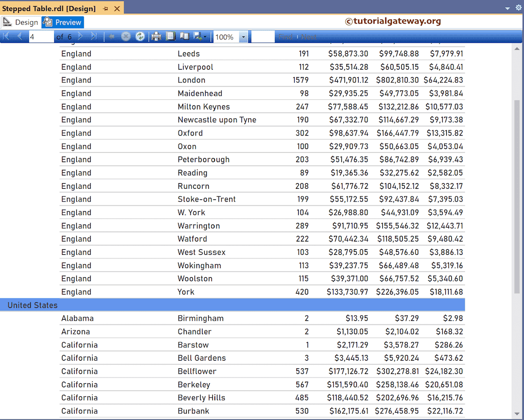Switch to the Design tab
This screenshot has width=524, height=420.
[26, 22]
